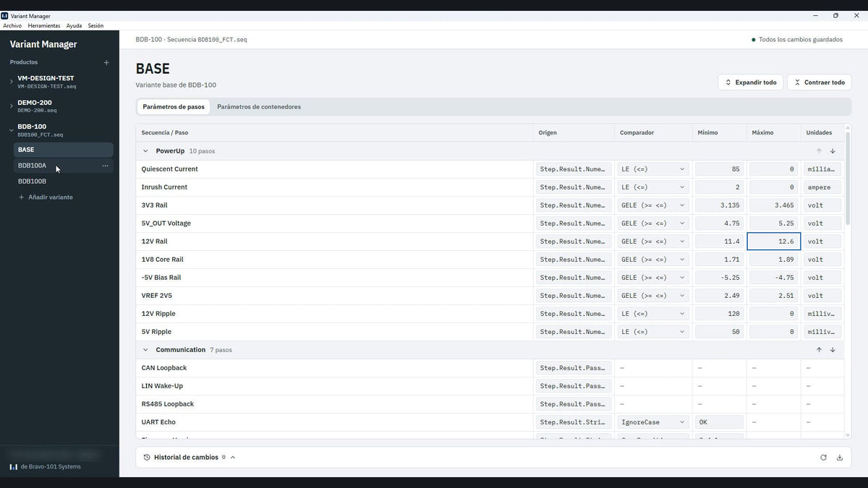Screen dimensions: 868x488
Task: Edit UART Echo expected value OK field
Action: 719,422
